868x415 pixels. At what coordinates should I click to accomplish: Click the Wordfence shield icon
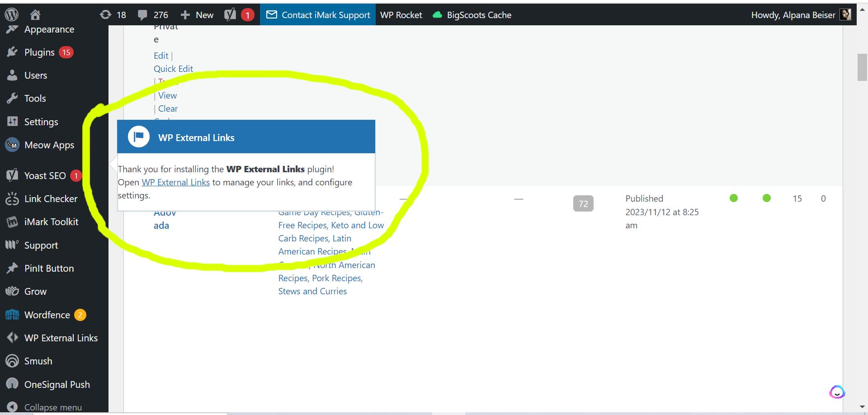point(12,315)
